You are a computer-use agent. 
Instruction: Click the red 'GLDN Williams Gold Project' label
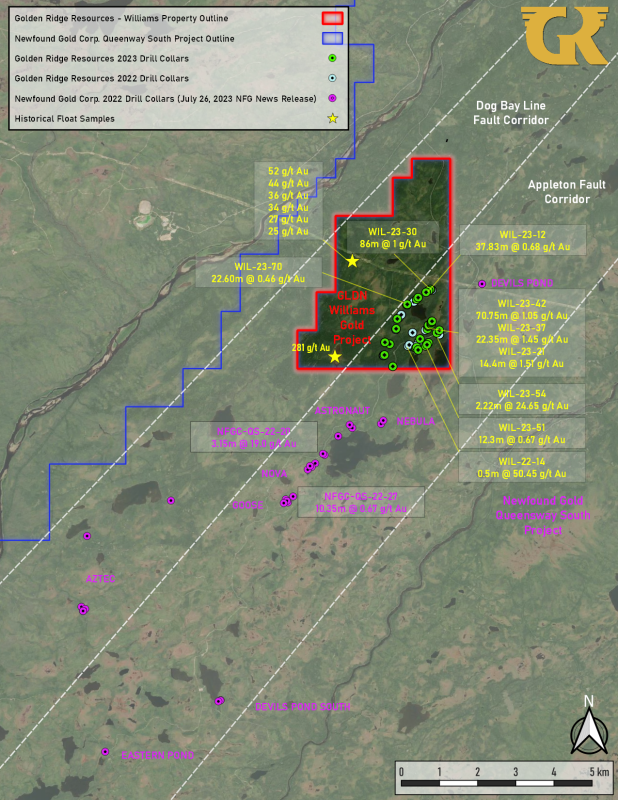pos(352,317)
